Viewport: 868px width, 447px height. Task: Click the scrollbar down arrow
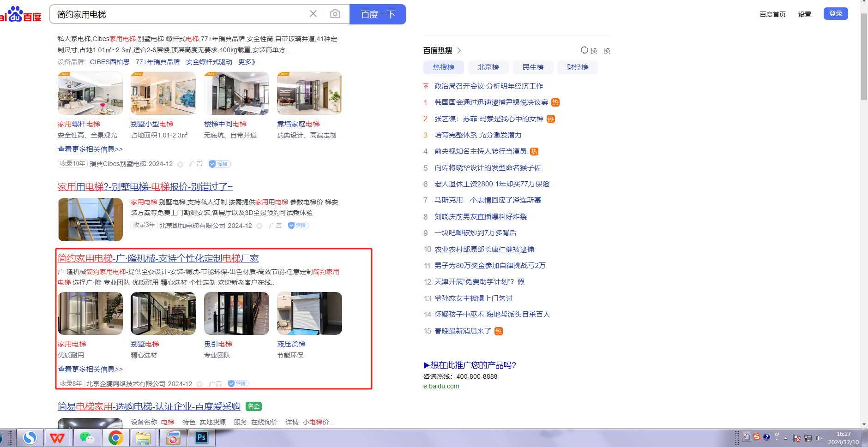click(864, 425)
